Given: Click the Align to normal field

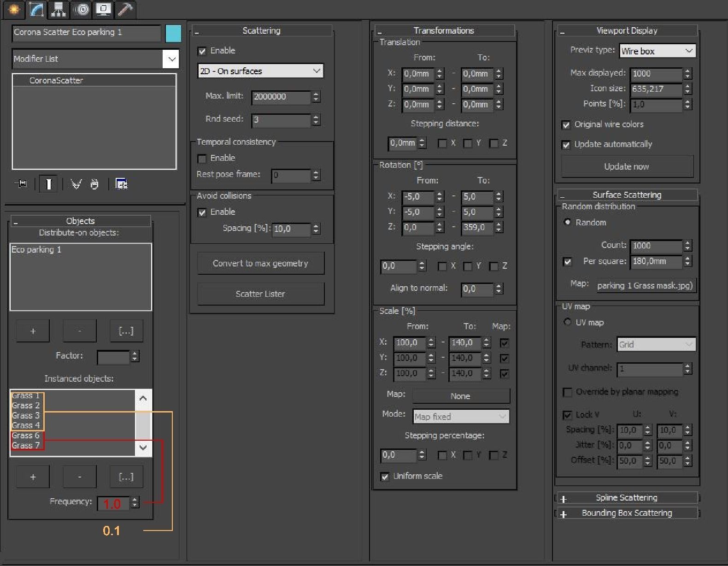Looking at the screenshot, I should coord(478,289).
